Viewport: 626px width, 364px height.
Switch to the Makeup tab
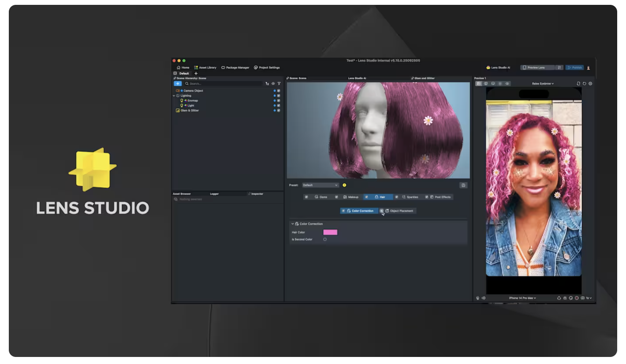pos(351,197)
